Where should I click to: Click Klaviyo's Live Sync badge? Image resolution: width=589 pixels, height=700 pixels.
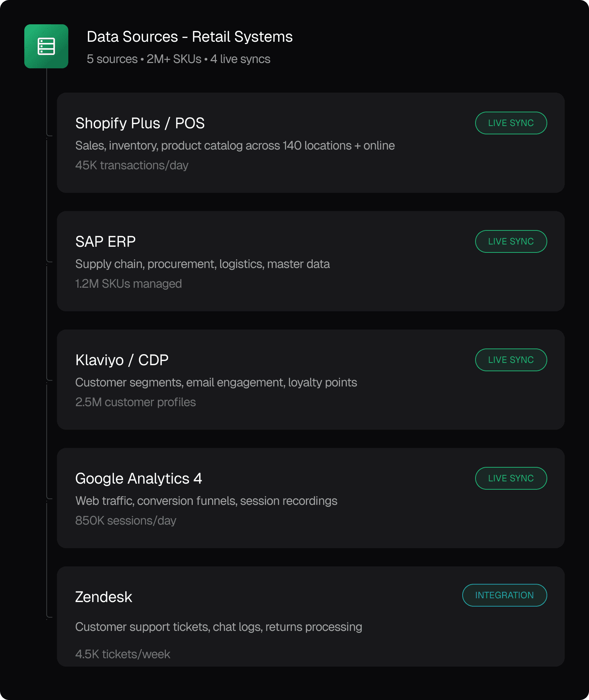click(510, 360)
